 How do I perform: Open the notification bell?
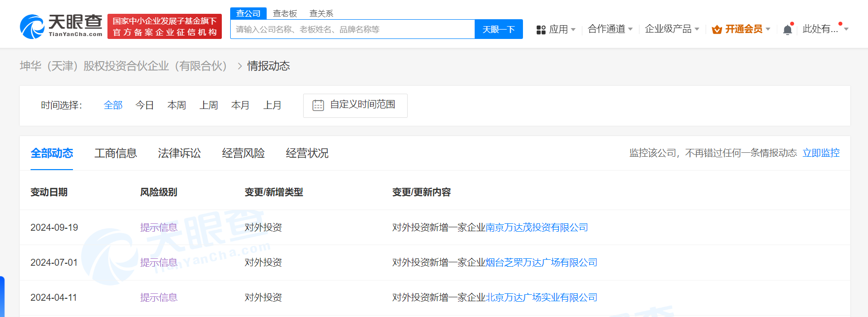coord(787,30)
